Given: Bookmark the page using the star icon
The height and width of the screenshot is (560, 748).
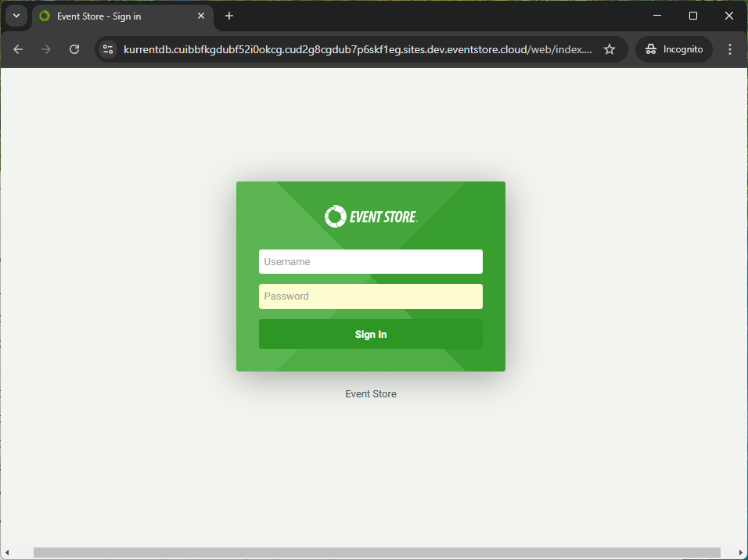Looking at the screenshot, I should [x=610, y=48].
